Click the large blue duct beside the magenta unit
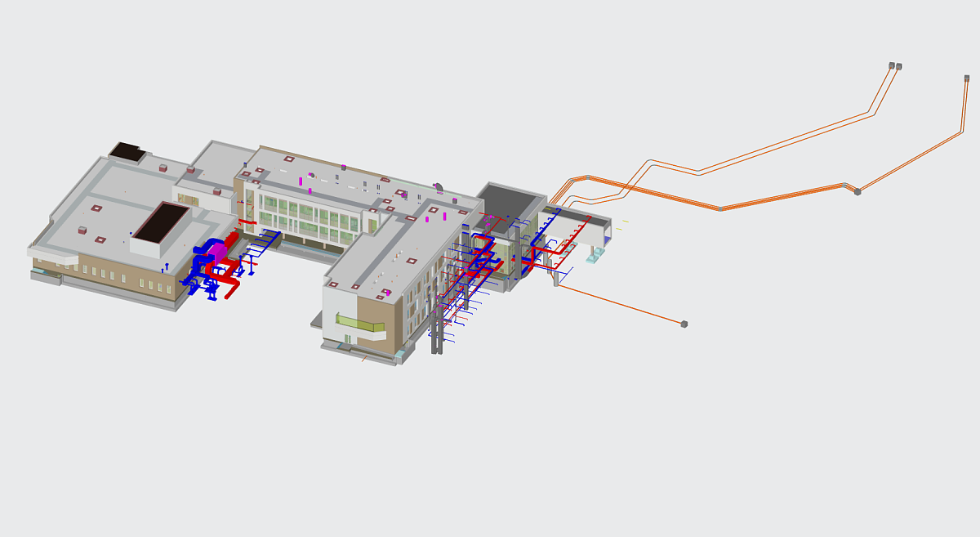The image size is (980, 537). click(x=201, y=252)
